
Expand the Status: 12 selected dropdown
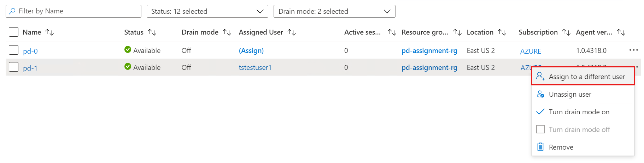click(207, 11)
